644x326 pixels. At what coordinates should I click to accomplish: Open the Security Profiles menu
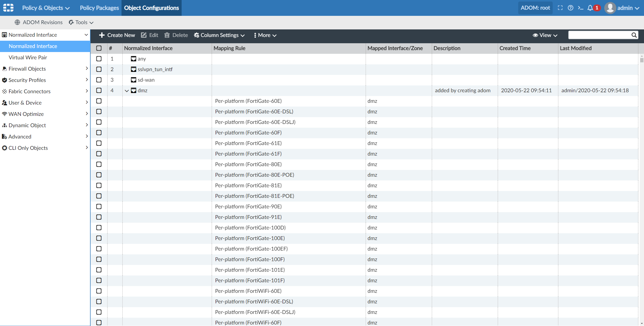tap(45, 80)
